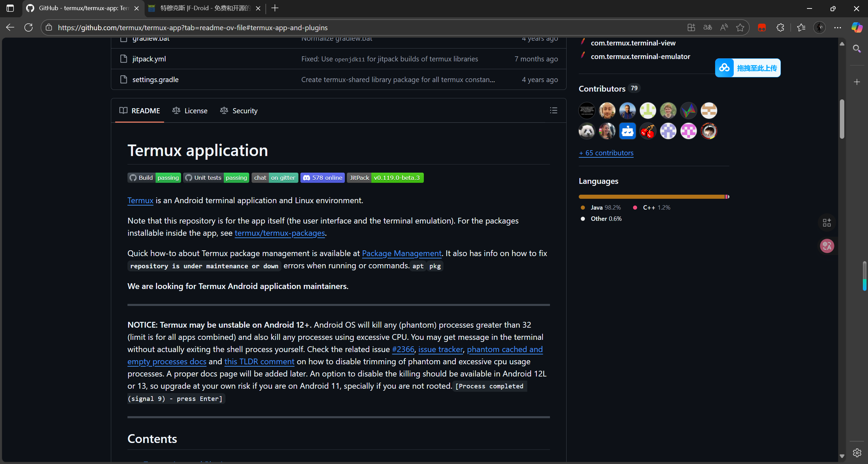Open the sidebar search magnifier icon
868x464 pixels.
tap(857, 49)
